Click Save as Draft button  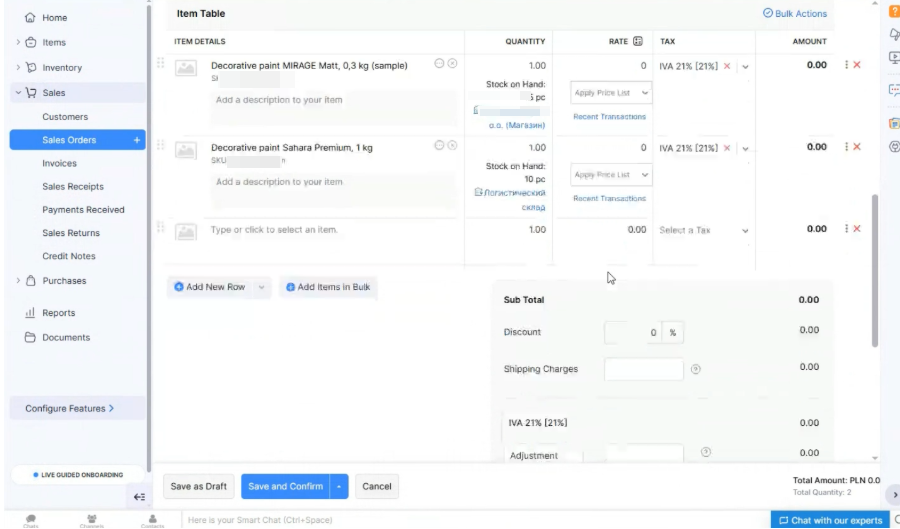(198, 487)
